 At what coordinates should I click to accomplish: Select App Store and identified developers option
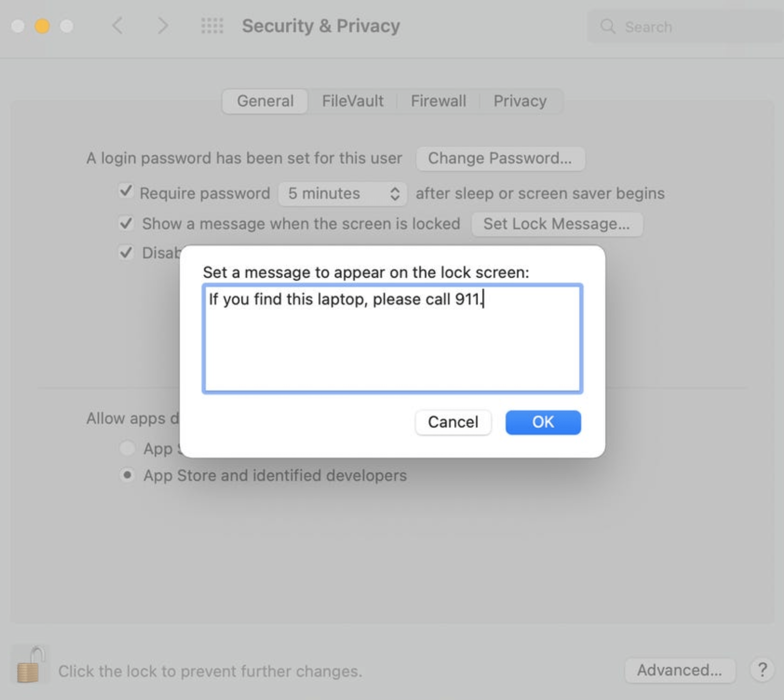127,475
